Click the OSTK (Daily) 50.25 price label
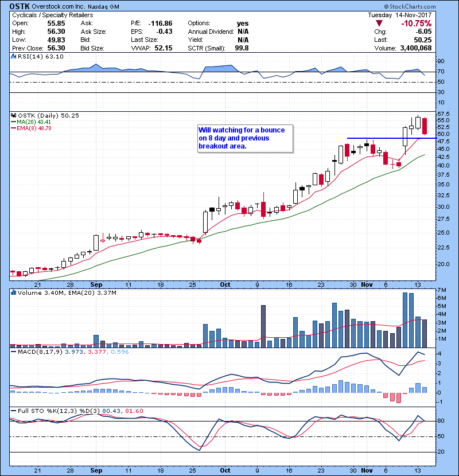 pyautogui.click(x=49, y=116)
